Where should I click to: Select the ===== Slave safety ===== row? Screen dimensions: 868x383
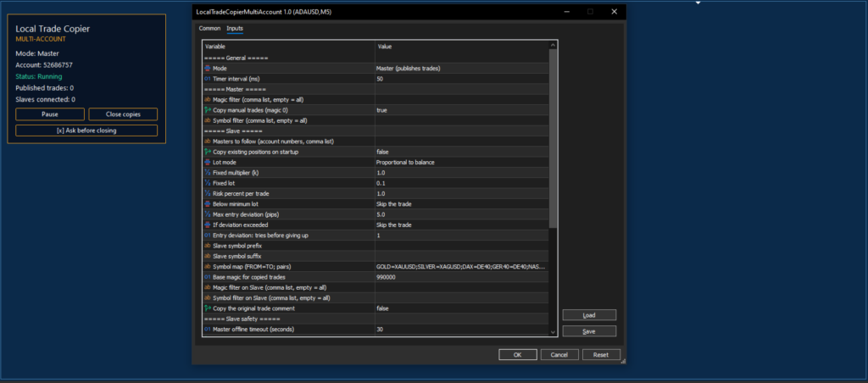tap(376, 319)
